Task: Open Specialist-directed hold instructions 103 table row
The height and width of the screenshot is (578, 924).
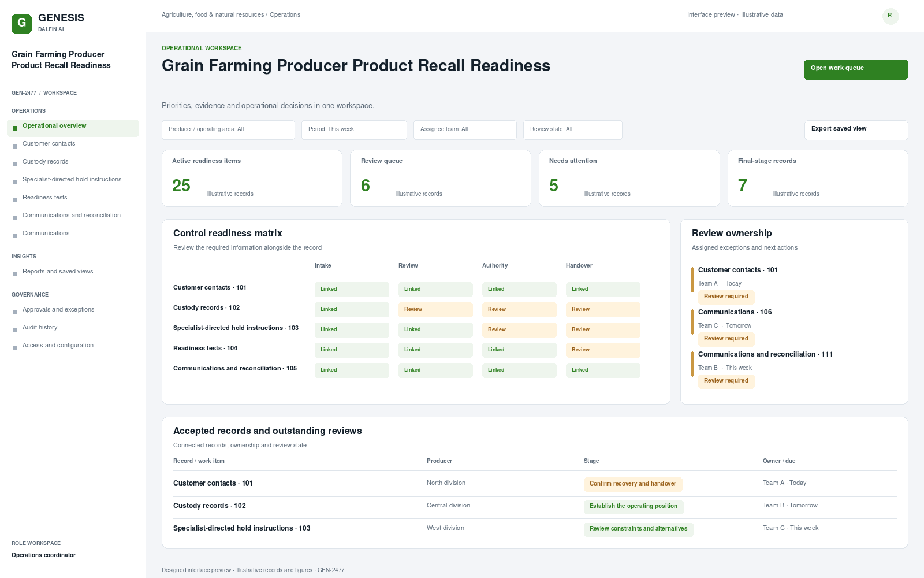Action: click(x=535, y=529)
